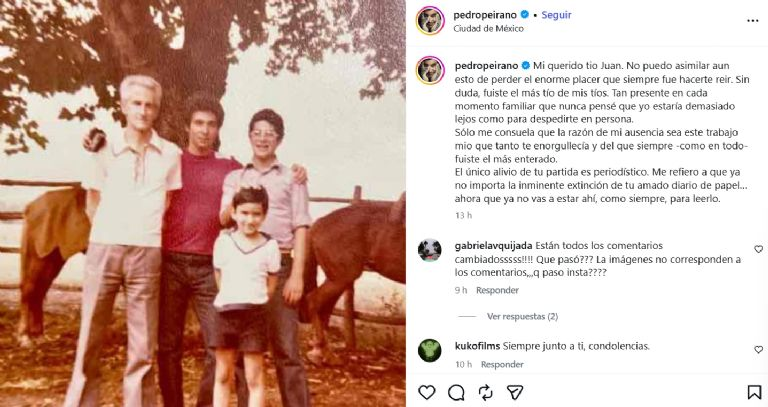This screenshot has width=768, height=407.
Task: Reply to gabrielavquijada's comment
Action: pyautogui.click(x=497, y=290)
